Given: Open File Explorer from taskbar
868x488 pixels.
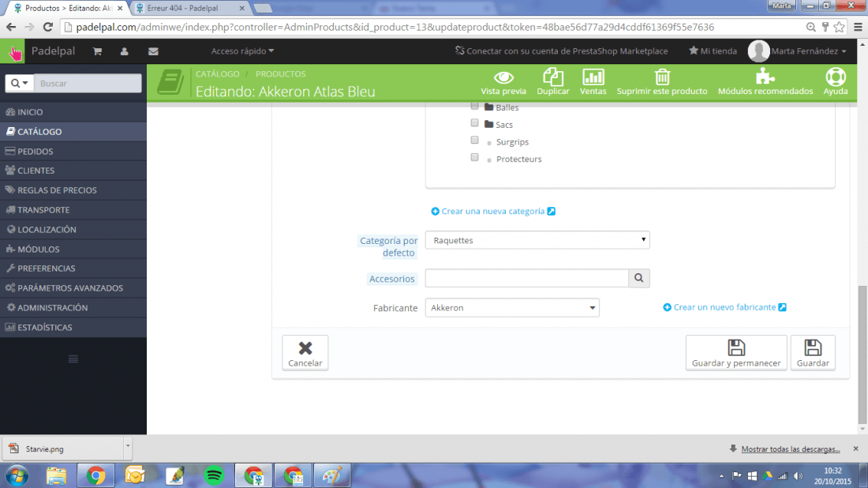Looking at the screenshot, I should click(56, 476).
